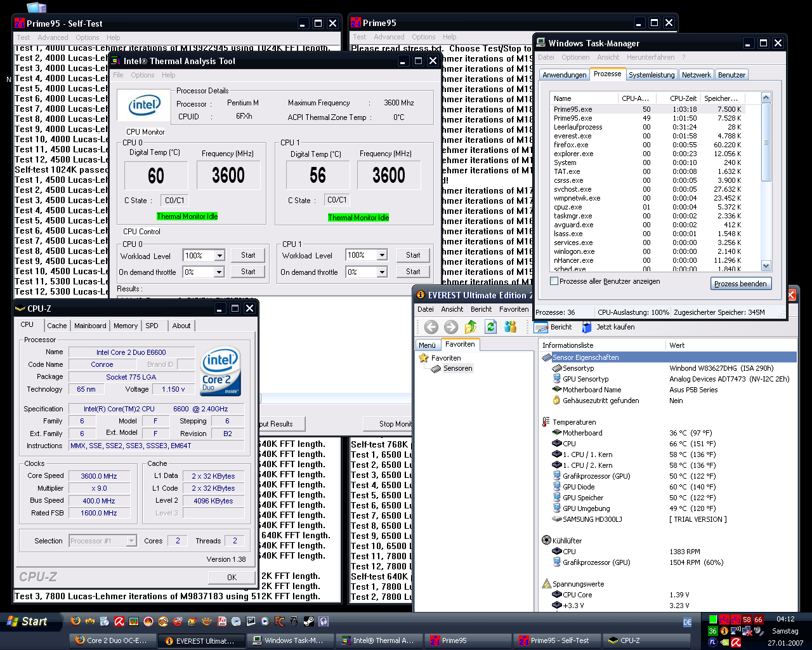Click the red Avira umbrella quick launch icon
The width and height of the screenshot is (812, 650).
119,621
